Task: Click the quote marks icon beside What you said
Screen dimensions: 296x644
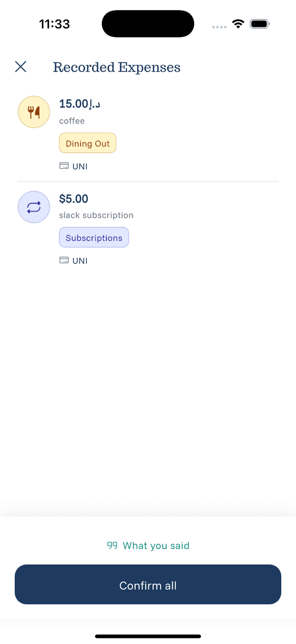Action: click(112, 545)
